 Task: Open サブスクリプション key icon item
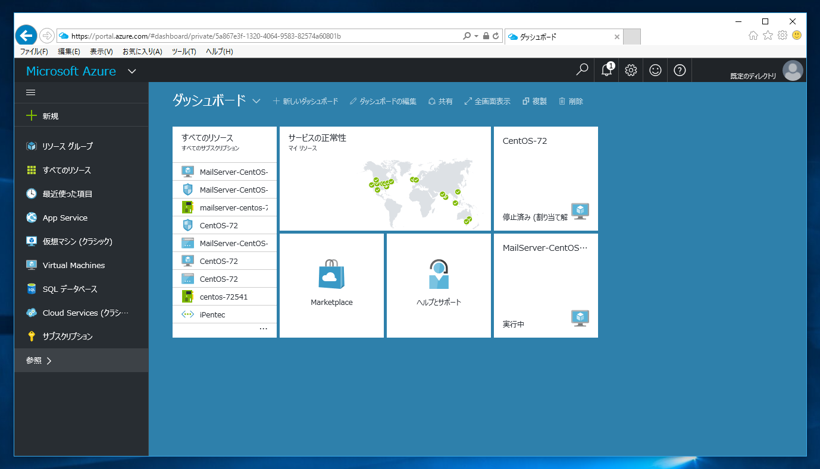click(82, 336)
